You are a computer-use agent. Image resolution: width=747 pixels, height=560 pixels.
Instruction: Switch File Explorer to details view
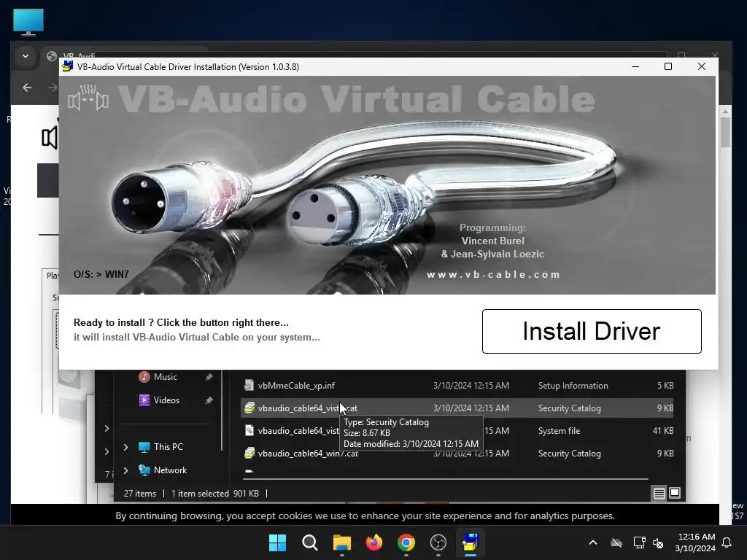(x=659, y=494)
